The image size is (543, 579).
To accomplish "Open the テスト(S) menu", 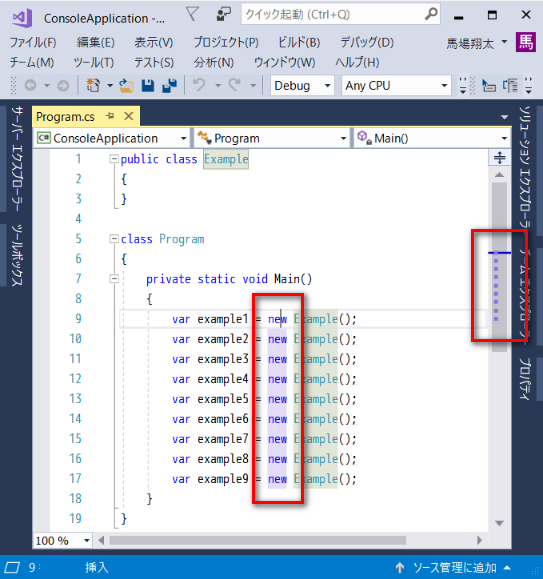I will (154, 62).
